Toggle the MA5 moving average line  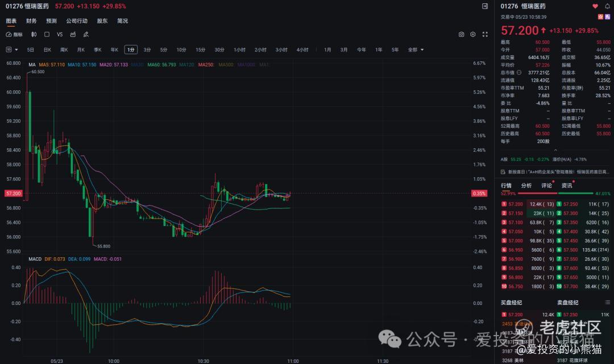coord(51,65)
